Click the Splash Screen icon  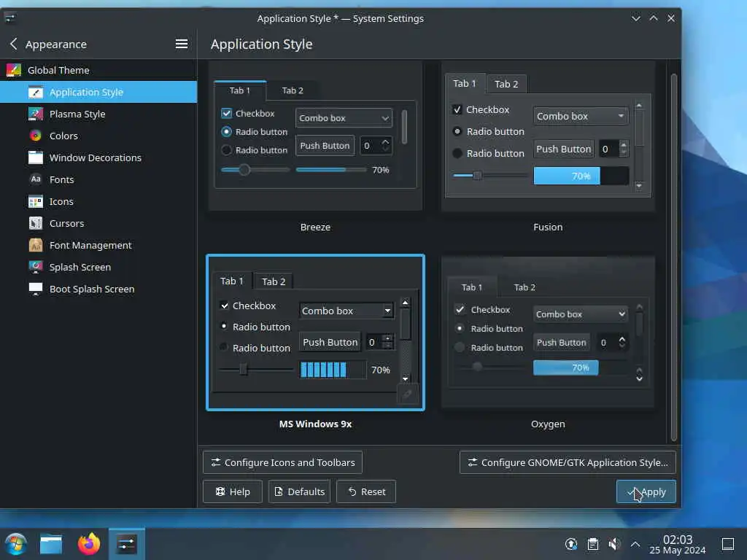point(36,267)
